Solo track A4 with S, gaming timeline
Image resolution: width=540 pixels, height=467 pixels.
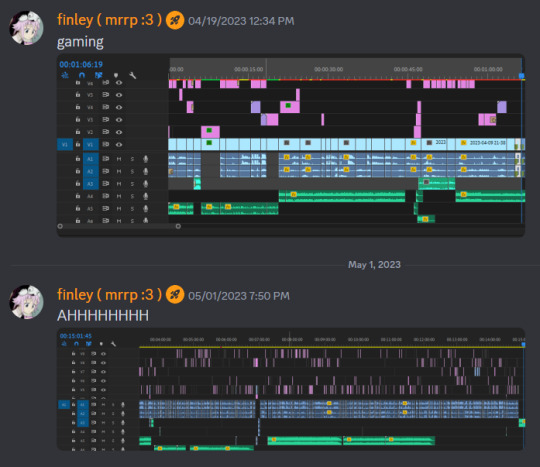132,196
